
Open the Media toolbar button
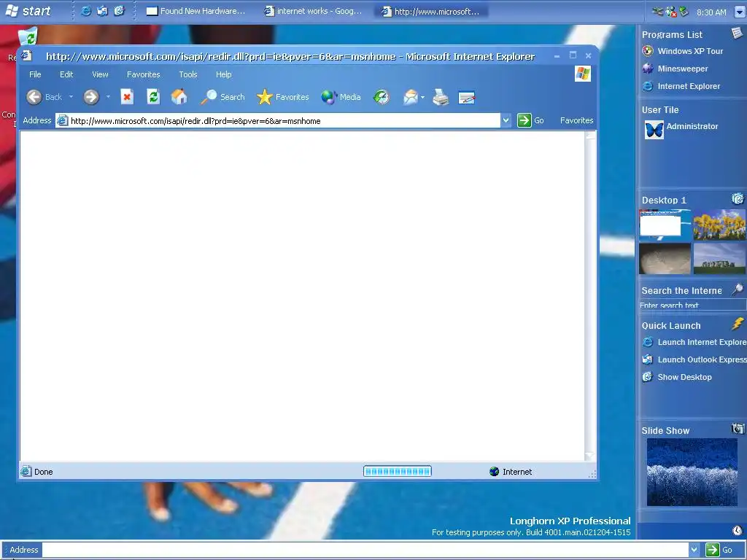[341, 97]
